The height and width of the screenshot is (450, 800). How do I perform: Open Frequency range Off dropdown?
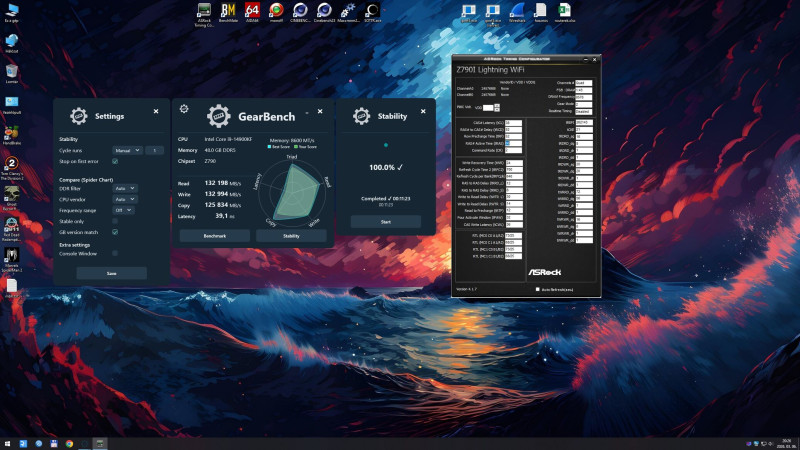point(123,210)
